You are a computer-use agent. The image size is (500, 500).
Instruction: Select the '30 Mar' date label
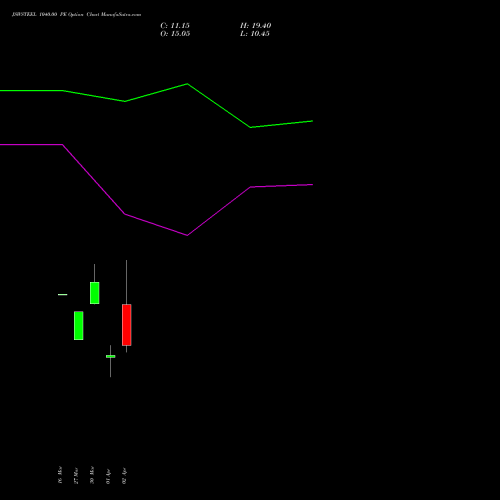tap(92, 475)
